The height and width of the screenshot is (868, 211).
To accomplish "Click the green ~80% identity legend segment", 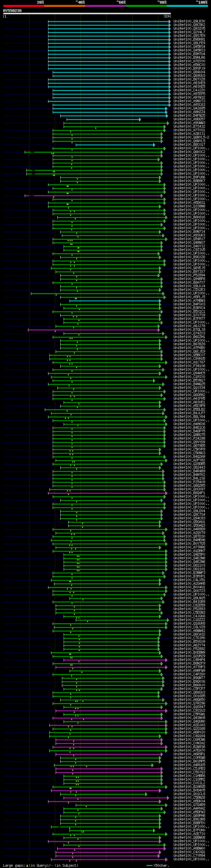I will [x=146, y=6].
